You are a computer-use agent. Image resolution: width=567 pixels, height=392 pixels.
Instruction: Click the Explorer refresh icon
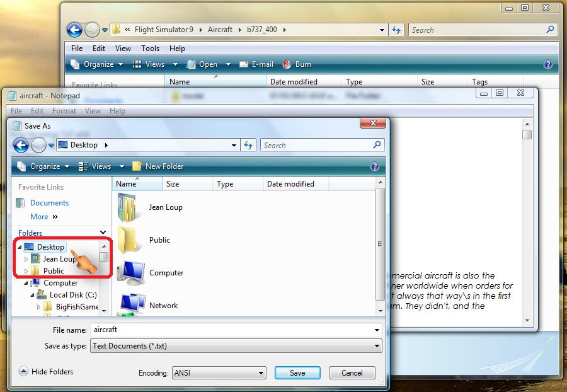click(396, 30)
